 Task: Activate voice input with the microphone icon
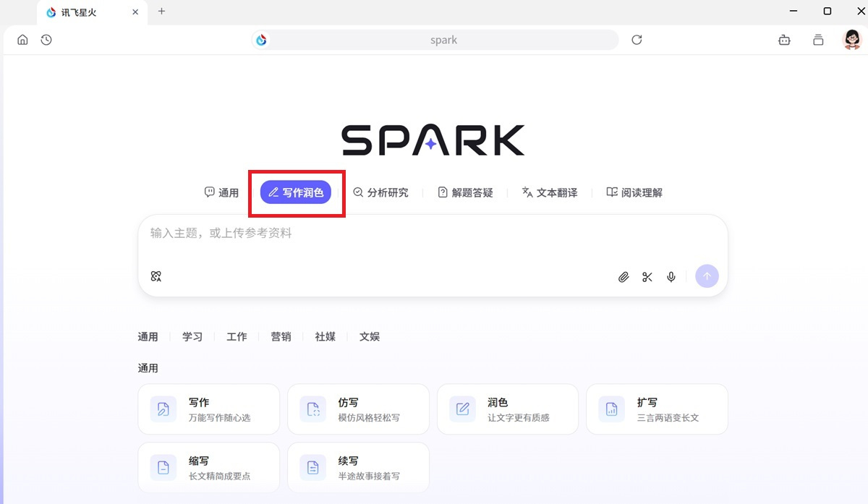click(671, 277)
